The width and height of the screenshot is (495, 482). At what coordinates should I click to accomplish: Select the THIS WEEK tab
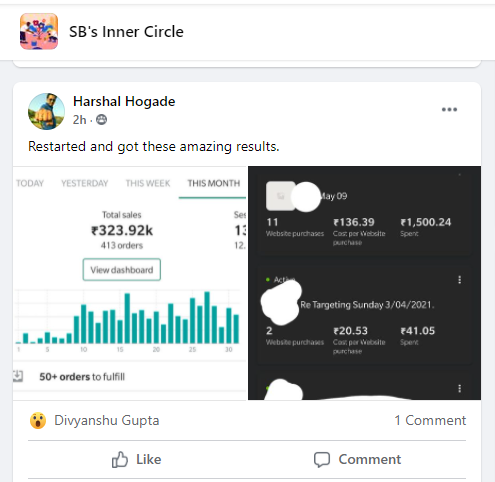148,183
